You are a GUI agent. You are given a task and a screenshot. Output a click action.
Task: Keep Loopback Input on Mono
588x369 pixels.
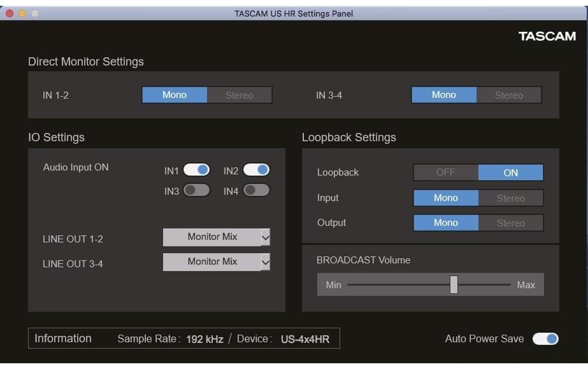445,198
